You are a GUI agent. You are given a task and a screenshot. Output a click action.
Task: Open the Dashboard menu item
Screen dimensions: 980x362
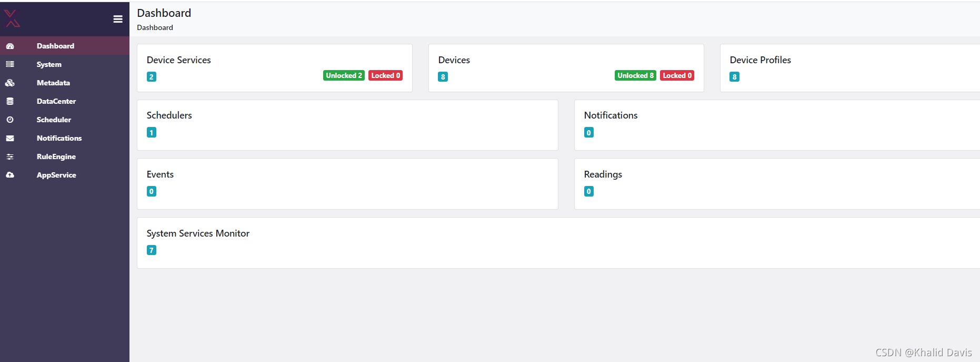click(x=65, y=46)
